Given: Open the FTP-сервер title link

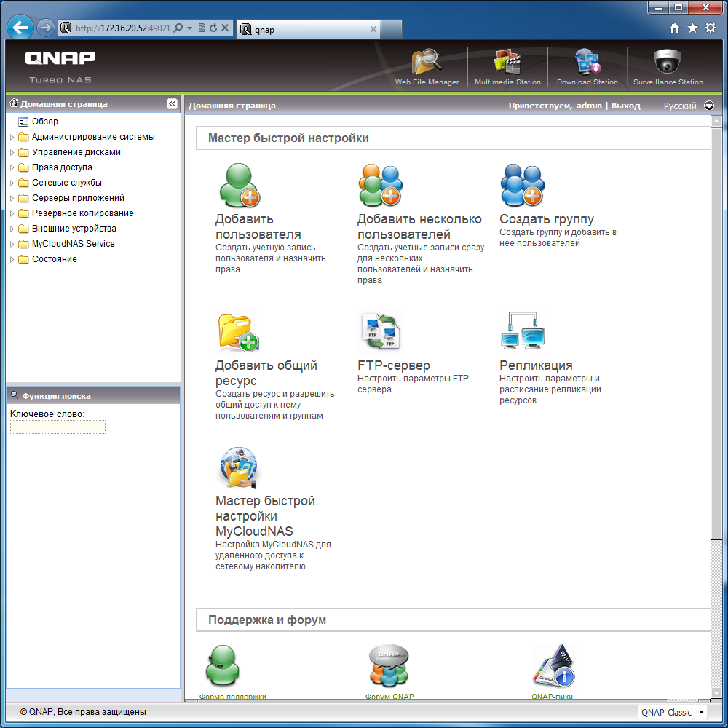Looking at the screenshot, I should pyautogui.click(x=394, y=365).
